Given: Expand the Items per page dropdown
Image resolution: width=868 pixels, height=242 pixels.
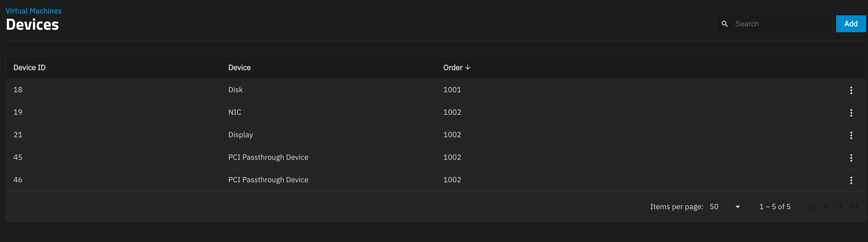Looking at the screenshot, I should click(725, 207).
